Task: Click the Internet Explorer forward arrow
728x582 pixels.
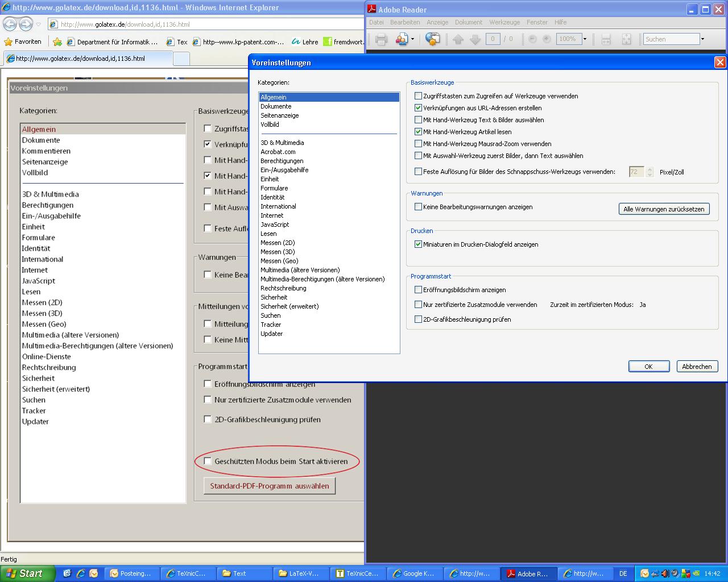Action: pyautogui.click(x=26, y=24)
